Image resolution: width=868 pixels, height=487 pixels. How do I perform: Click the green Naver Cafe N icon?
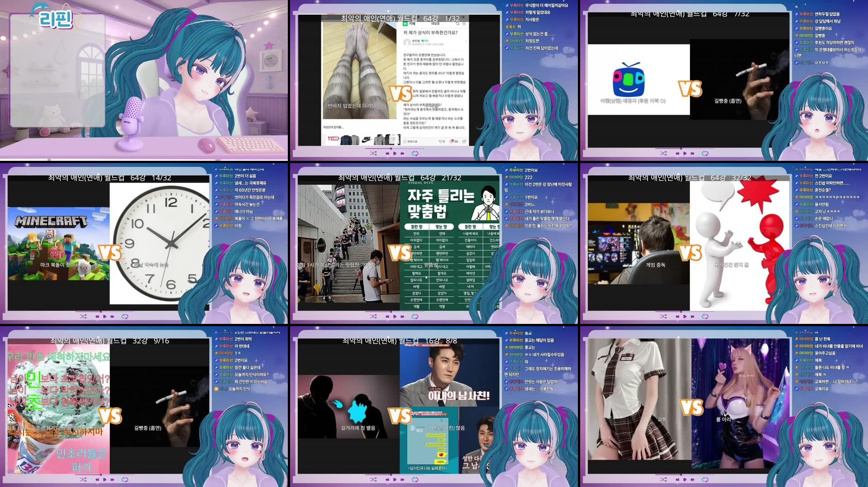[x=405, y=24]
